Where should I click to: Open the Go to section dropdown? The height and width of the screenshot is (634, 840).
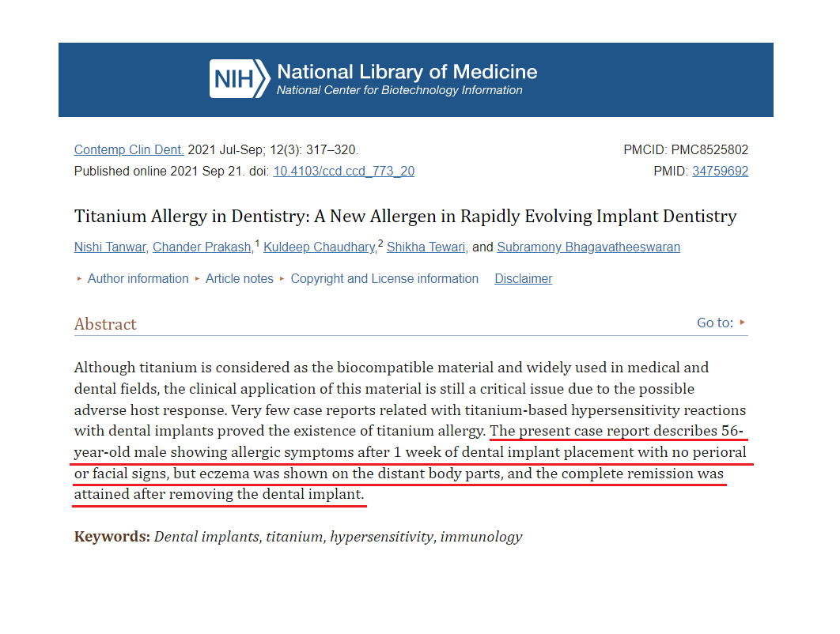[715, 323]
